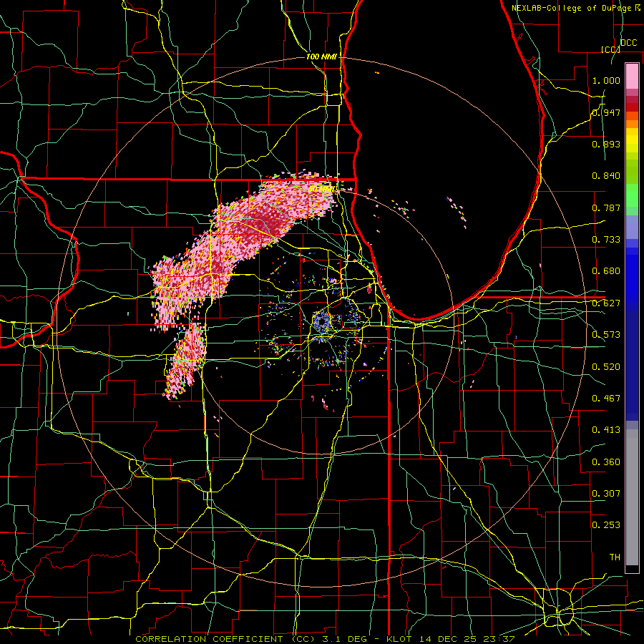Click the TH threshold label

pyautogui.click(x=615, y=557)
